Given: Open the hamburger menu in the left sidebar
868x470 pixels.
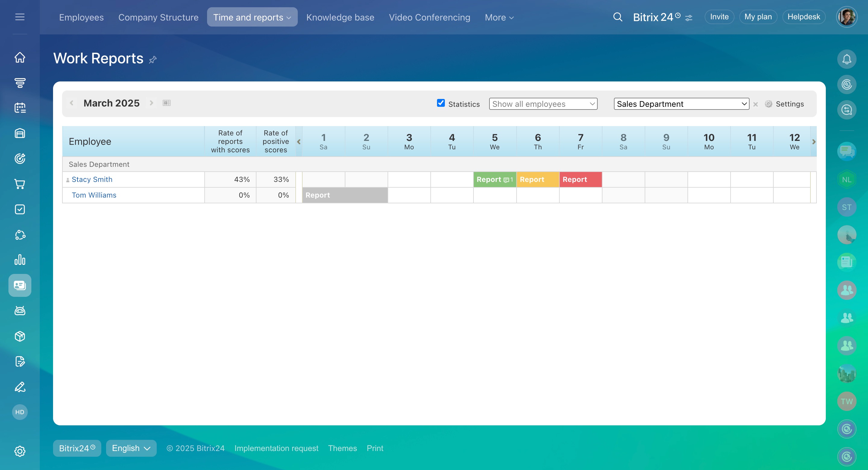Looking at the screenshot, I should [20, 17].
